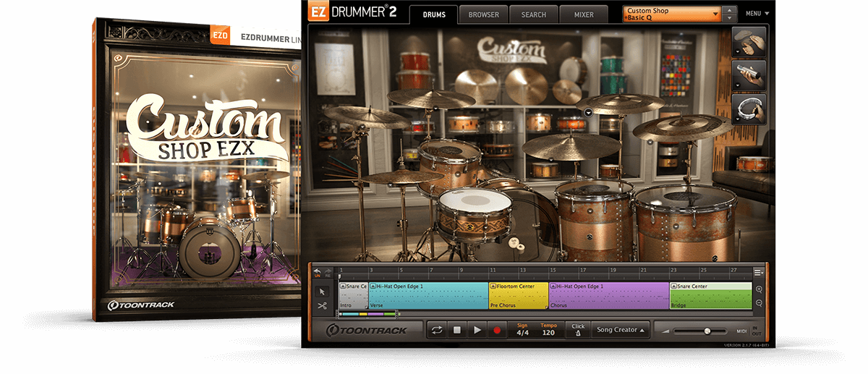Open the MENU dropdown
The image size is (868, 374).
757,13
